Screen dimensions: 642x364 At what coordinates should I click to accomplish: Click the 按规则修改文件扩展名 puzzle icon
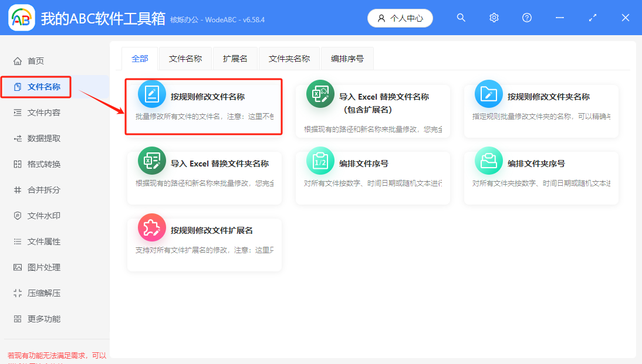coord(151,229)
